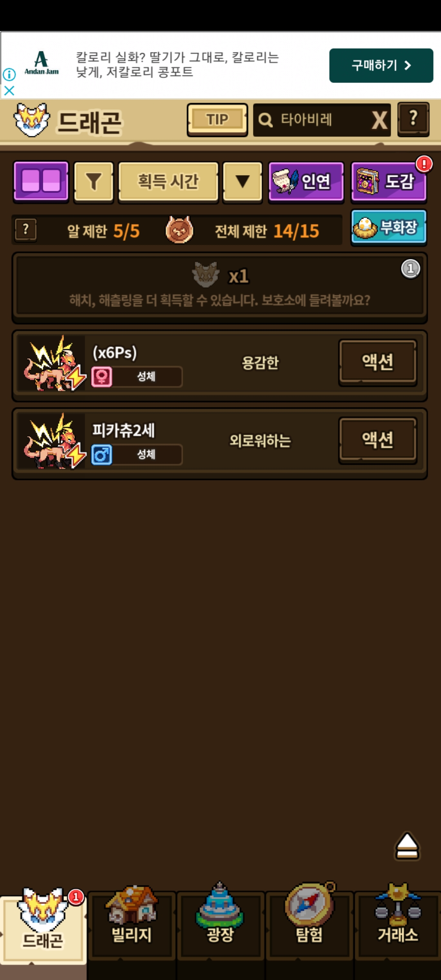Open the 부화장 egg hatchery
This screenshot has height=980, width=441.
[389, 227]
